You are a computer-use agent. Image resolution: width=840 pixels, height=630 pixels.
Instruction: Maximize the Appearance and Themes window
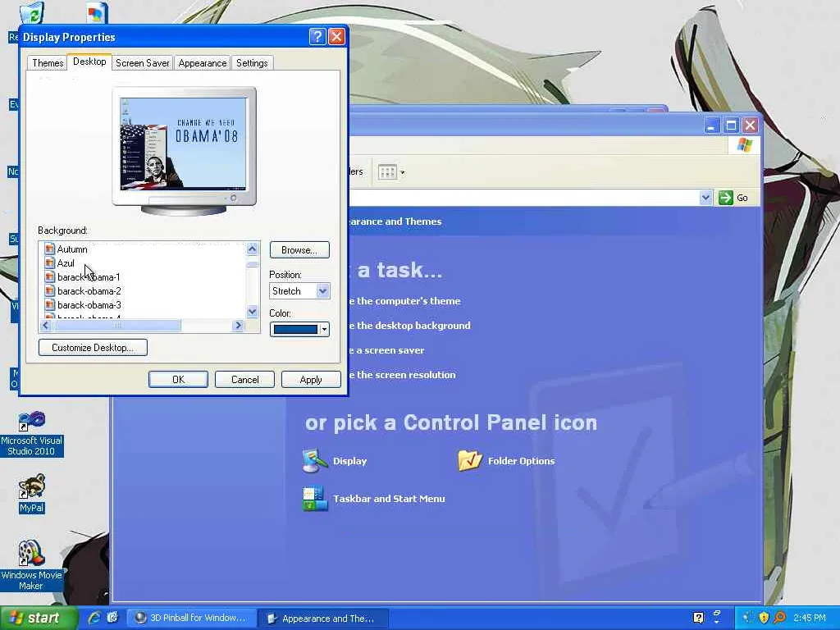(x=731, y=126)
